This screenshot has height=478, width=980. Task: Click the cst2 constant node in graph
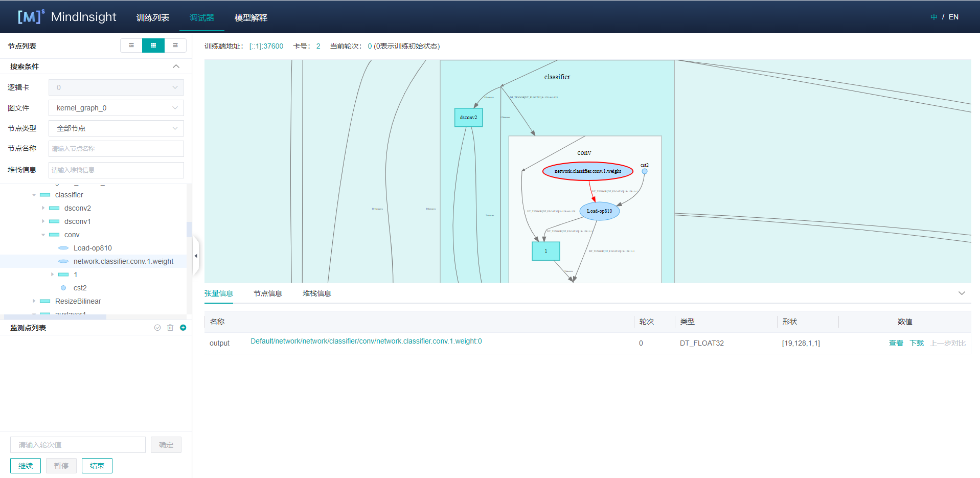coord(645,171)
